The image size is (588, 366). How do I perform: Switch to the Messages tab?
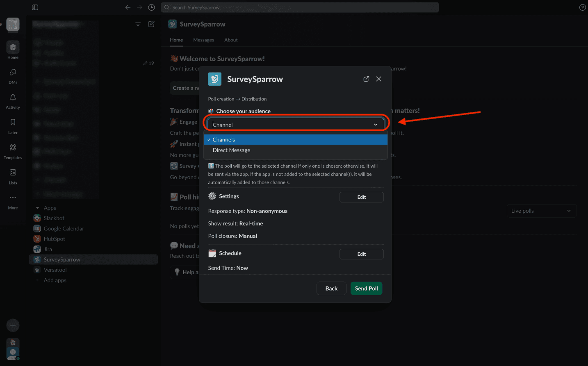tap(203, 40)
